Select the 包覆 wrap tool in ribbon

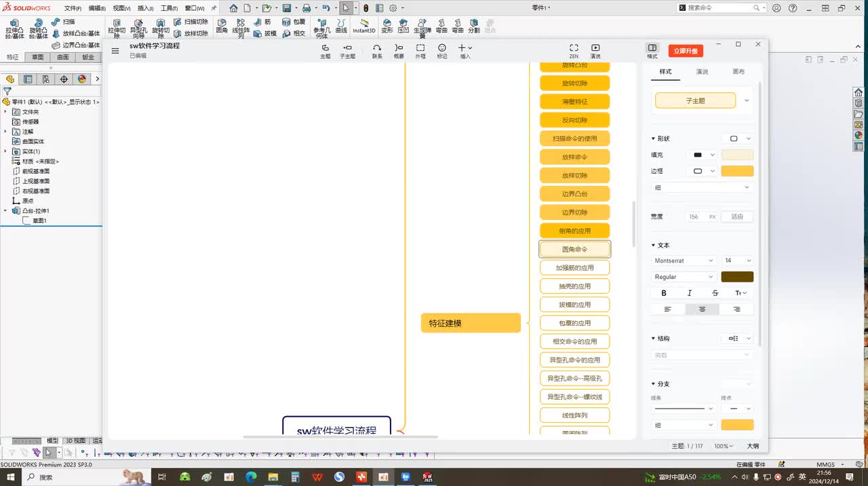pyautogui.click(x=294, y=22)
